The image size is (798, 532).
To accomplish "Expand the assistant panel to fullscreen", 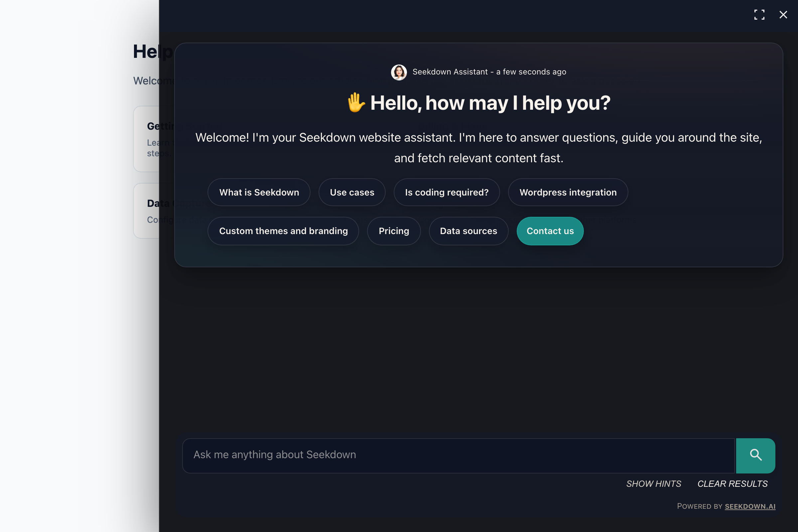I will [x=759, y=15].
